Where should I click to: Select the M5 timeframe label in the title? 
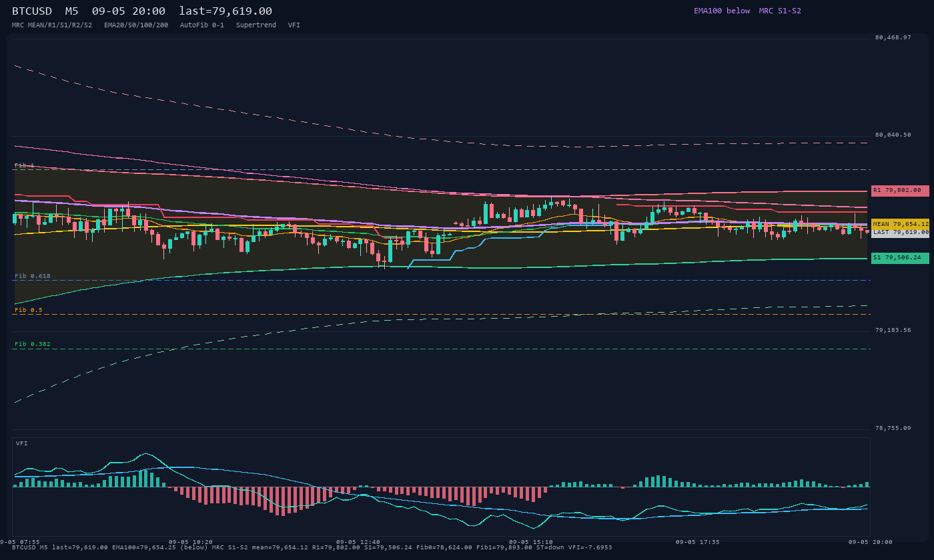coord(72,11)
